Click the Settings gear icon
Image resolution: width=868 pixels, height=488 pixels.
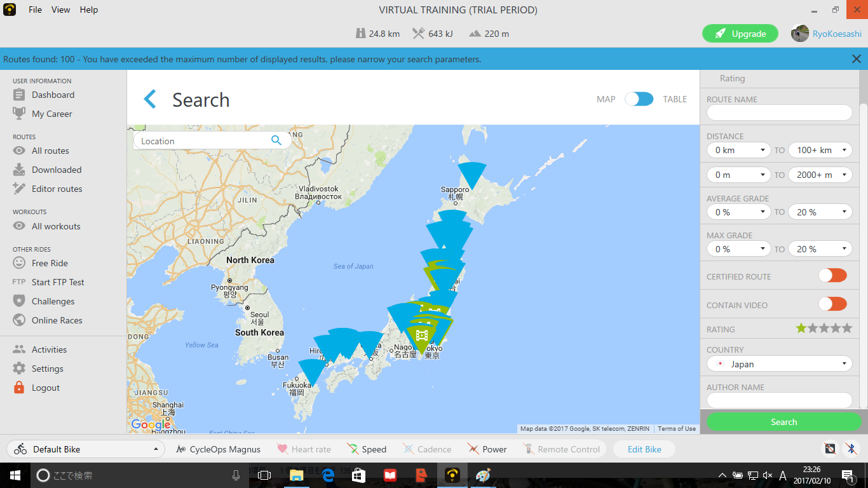click(19, 369)
